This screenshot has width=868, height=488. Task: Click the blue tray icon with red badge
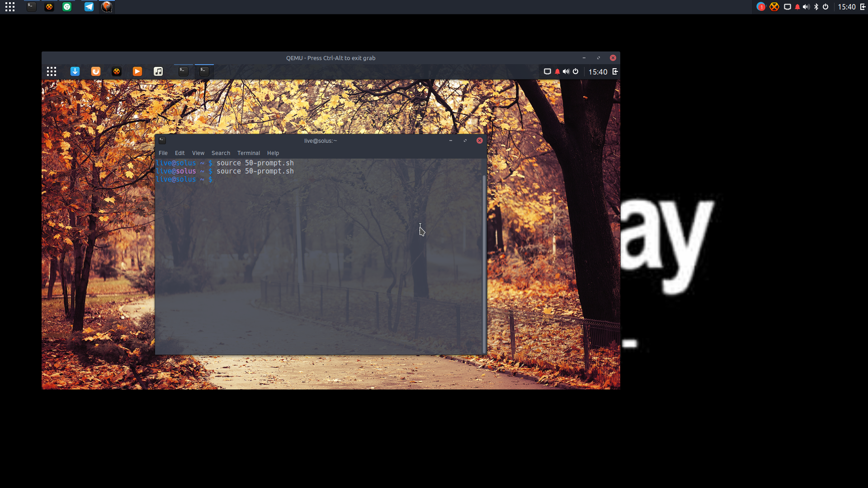pos(761,7)
